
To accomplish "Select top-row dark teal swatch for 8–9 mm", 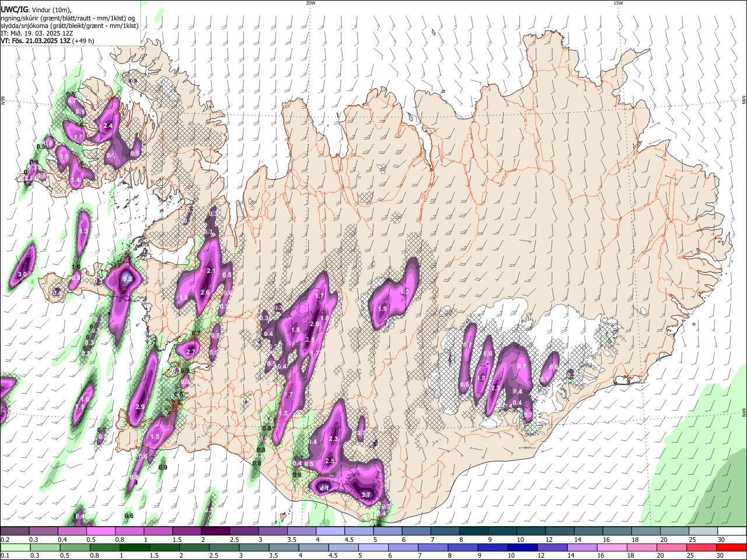I will [473, 531].
